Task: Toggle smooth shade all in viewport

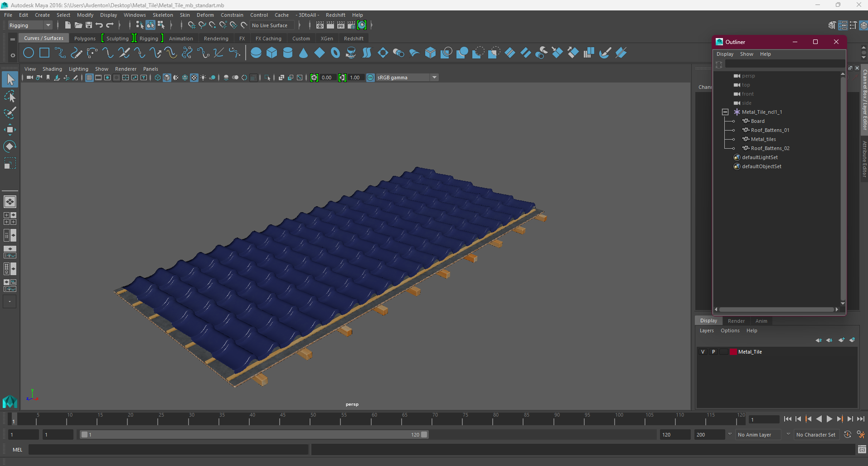Action: pos(167,78)
